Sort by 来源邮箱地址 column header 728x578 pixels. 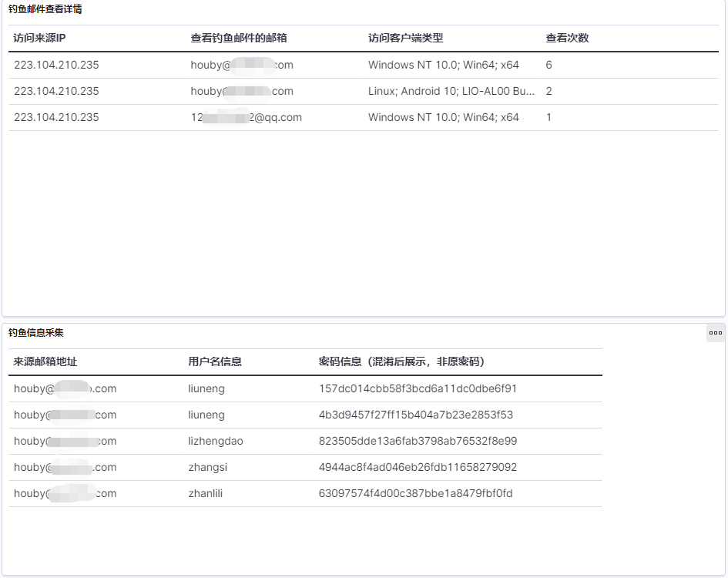[45, 362]
